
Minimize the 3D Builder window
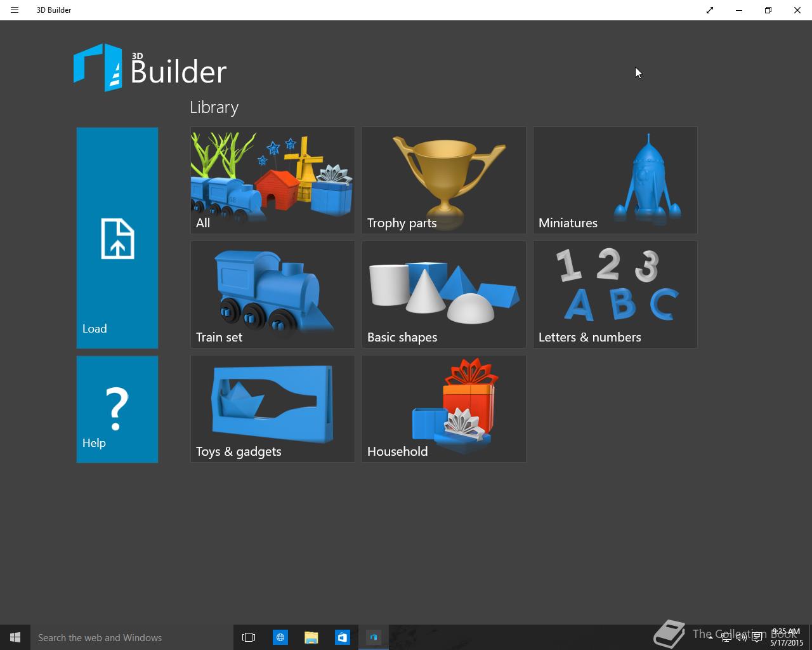tap(739, 10)
